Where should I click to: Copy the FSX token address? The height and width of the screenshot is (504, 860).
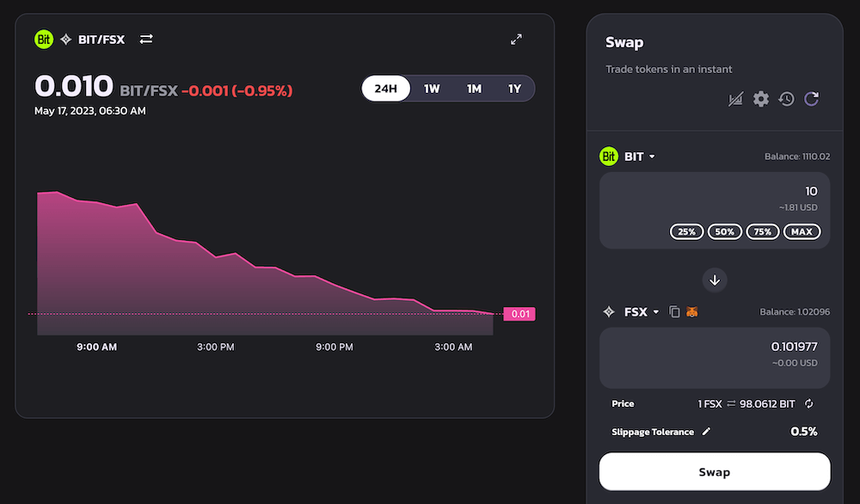pos(674,311)
